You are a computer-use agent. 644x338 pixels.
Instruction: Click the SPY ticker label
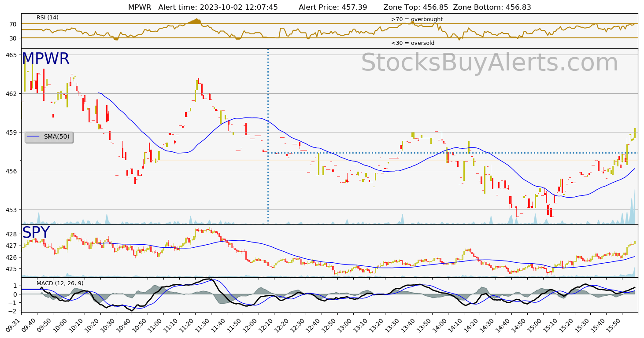click(36, 233)
